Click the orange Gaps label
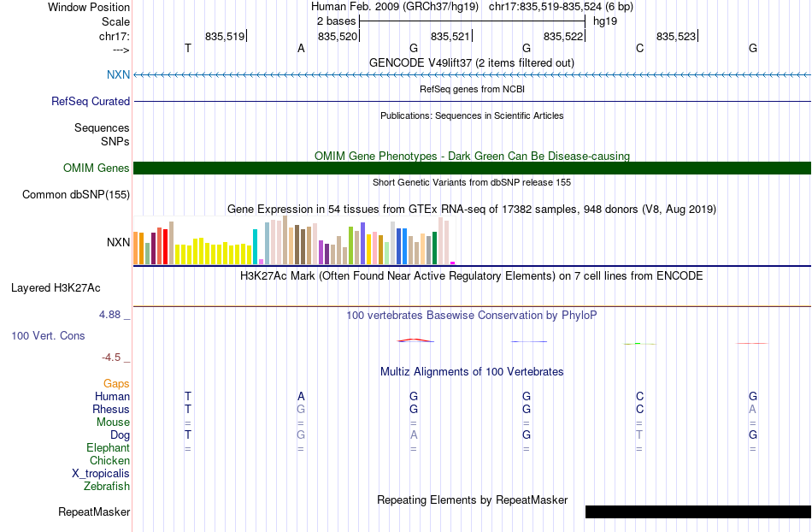This screenshot has width=812, height=532. [x=116, y=384]
